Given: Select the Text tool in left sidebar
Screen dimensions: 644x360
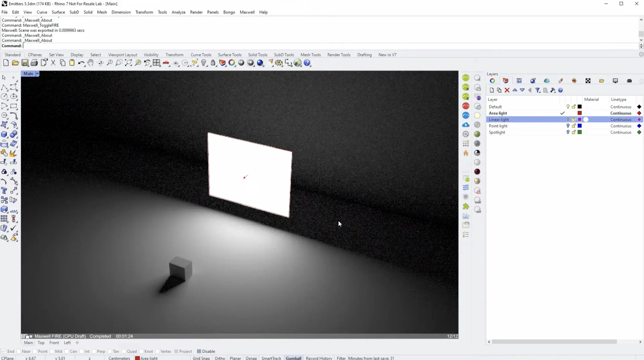Looking at the screenshot, I should tap(4, 191).
